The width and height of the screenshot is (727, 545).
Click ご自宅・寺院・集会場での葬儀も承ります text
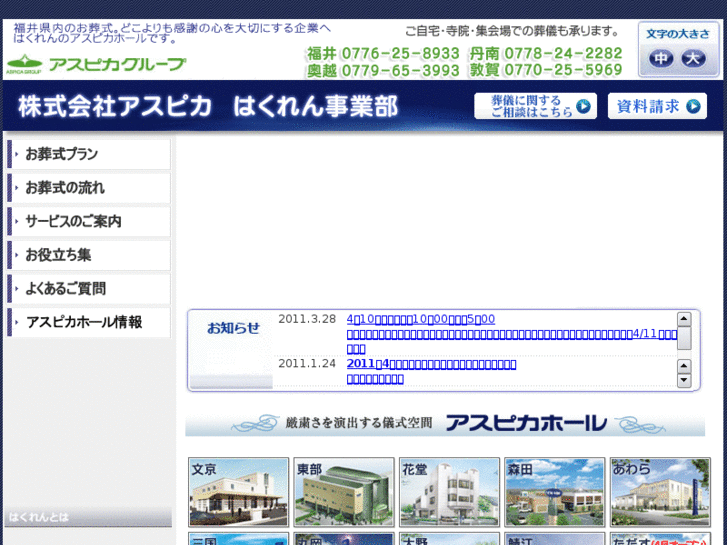[512, 32]
